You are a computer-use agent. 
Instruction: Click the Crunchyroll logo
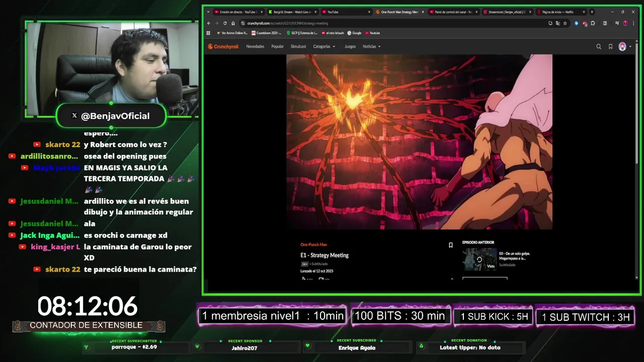223,47
